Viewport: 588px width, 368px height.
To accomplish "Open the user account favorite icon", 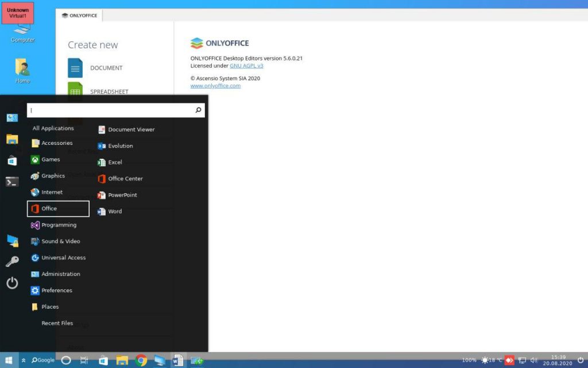I will [12, 118].
